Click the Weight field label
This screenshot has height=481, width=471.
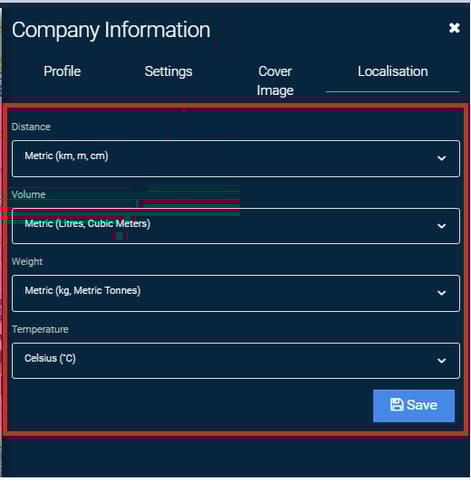27,262
